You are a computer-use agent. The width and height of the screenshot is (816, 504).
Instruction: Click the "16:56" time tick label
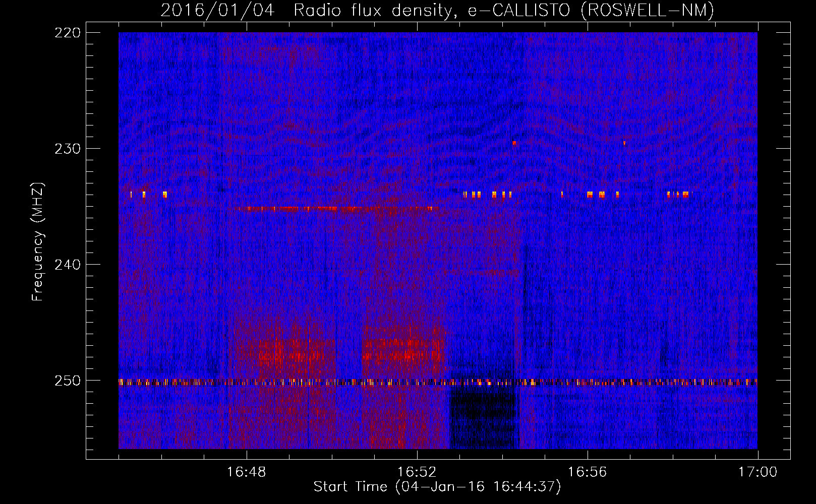[587, 472]
